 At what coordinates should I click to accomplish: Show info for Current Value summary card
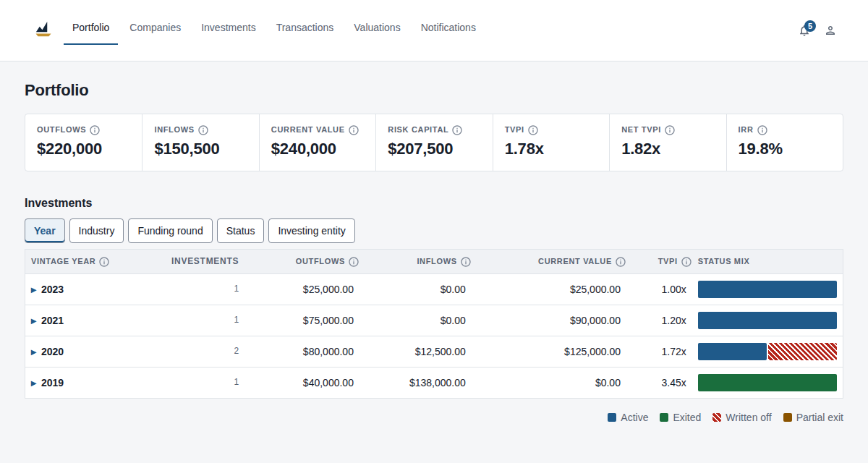coord(354,130)
